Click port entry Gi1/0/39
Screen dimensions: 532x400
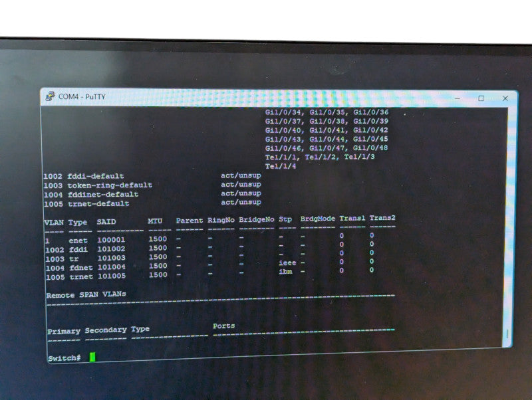pos(371,121)
